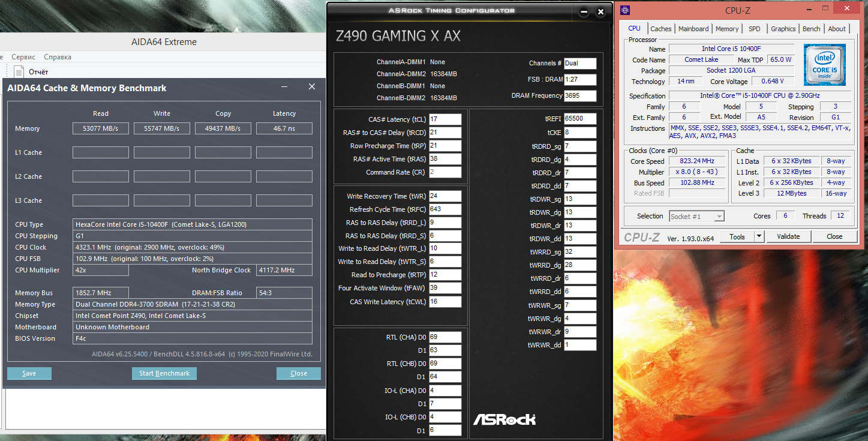Click the Memory Read value 53077 MB/s
The image size is (868, 441).
(101, 128)
